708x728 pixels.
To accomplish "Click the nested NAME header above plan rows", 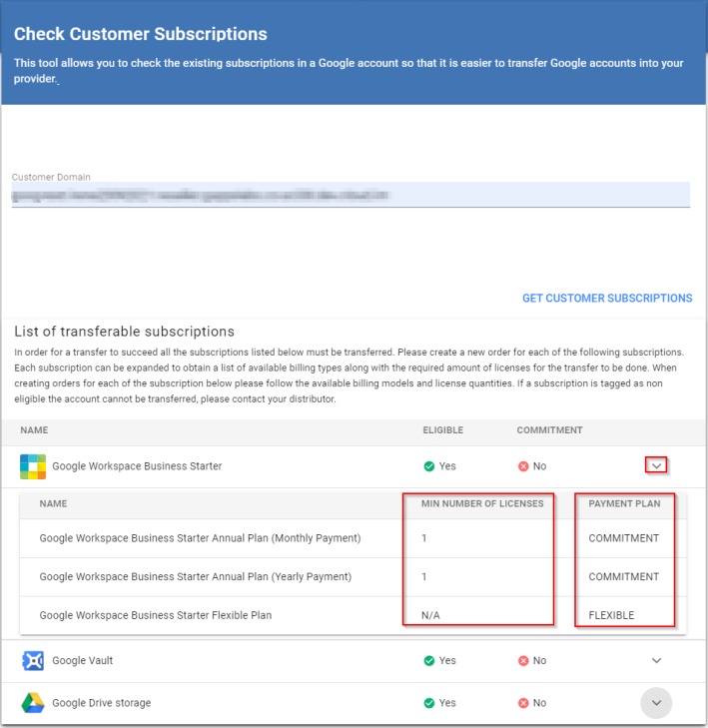I will (53, 503).
